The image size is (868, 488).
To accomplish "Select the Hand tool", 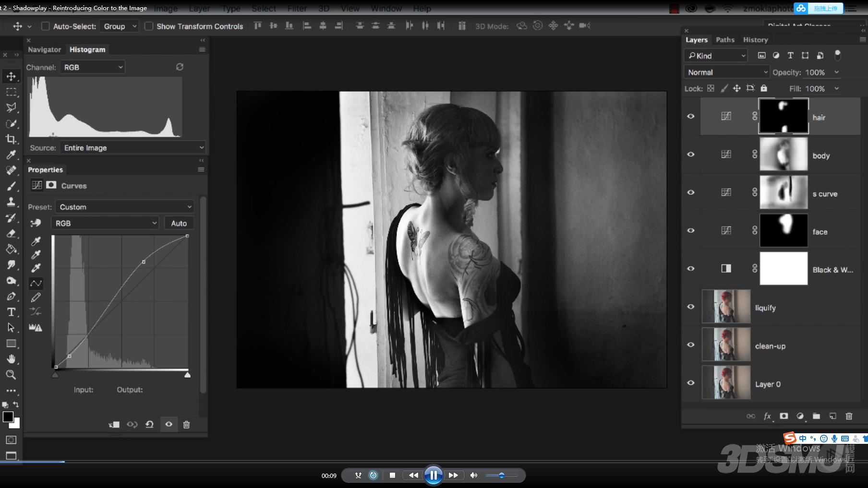I will 11,359.
